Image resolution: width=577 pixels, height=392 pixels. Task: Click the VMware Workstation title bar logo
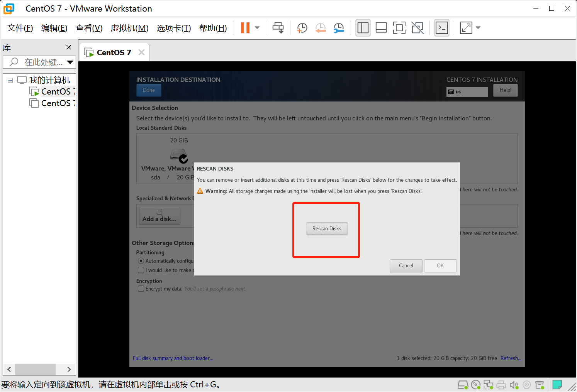tap(9, 8)
